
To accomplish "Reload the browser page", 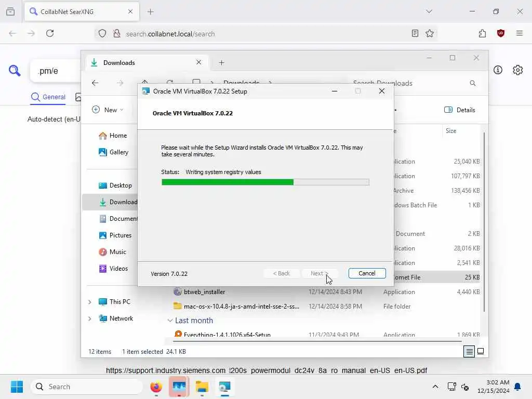I will 50,33.
